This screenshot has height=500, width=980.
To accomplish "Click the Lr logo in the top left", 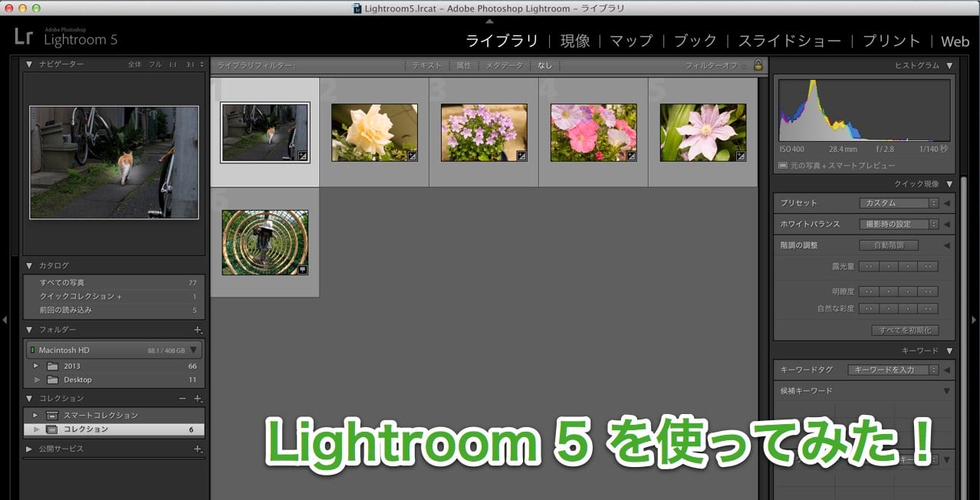I will click(x=23, y=36).
